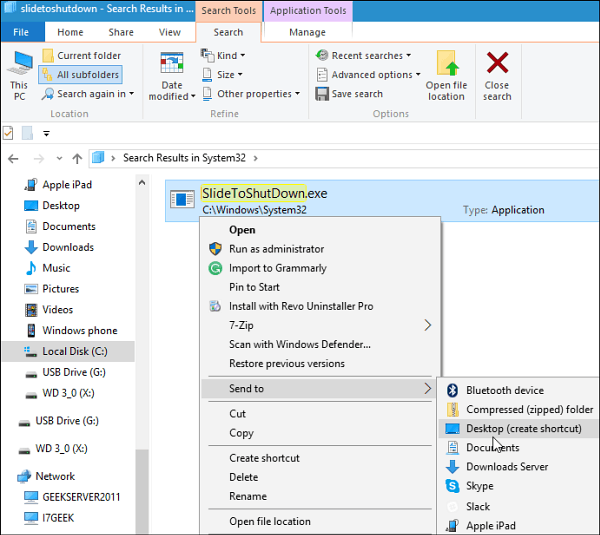Choose Run as administrator from context menu

(x=321, y=249)
